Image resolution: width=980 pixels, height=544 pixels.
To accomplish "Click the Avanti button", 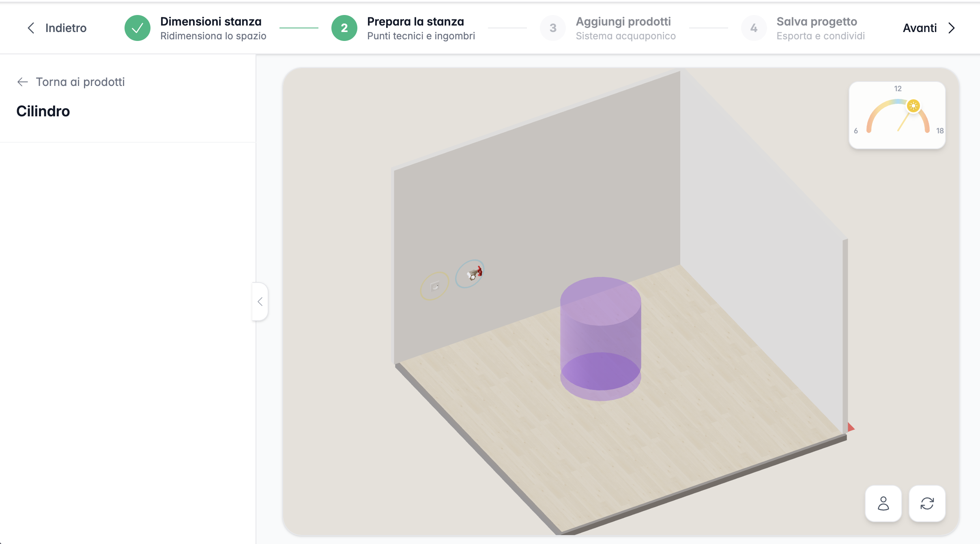I will (920, 28).
